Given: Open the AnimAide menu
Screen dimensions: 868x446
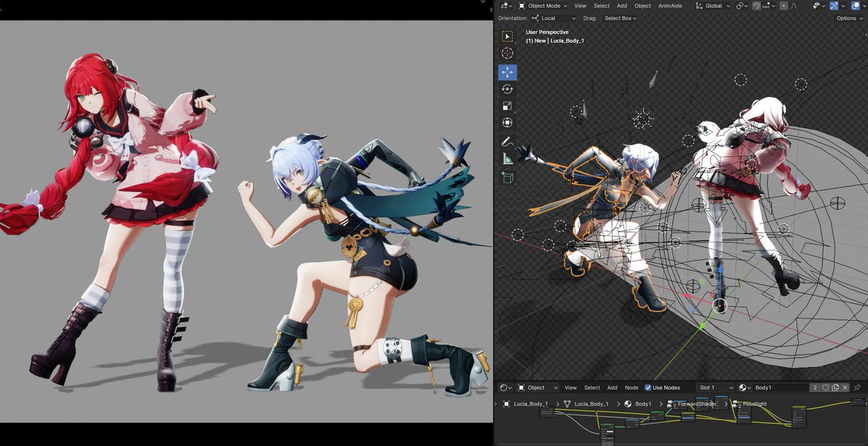Looking at the screenshot, I should 671,6.
